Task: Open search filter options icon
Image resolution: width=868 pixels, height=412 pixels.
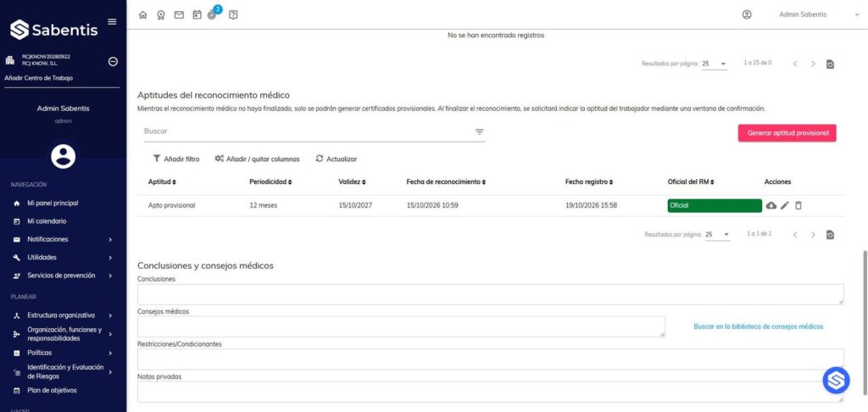Action: 480,131
